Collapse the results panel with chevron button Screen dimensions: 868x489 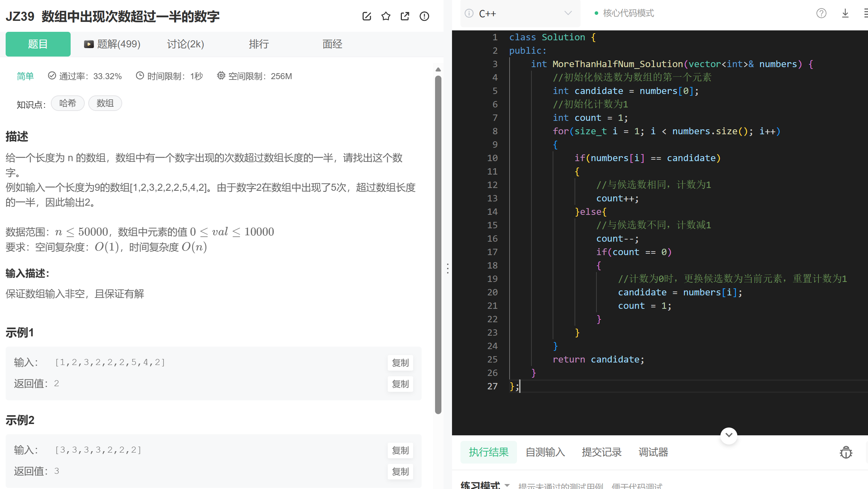coord(729,435)
